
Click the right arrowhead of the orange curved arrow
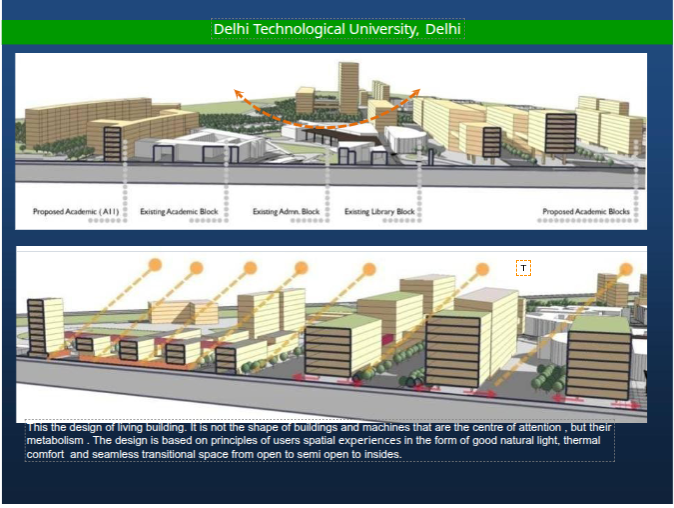pos(417,92)
